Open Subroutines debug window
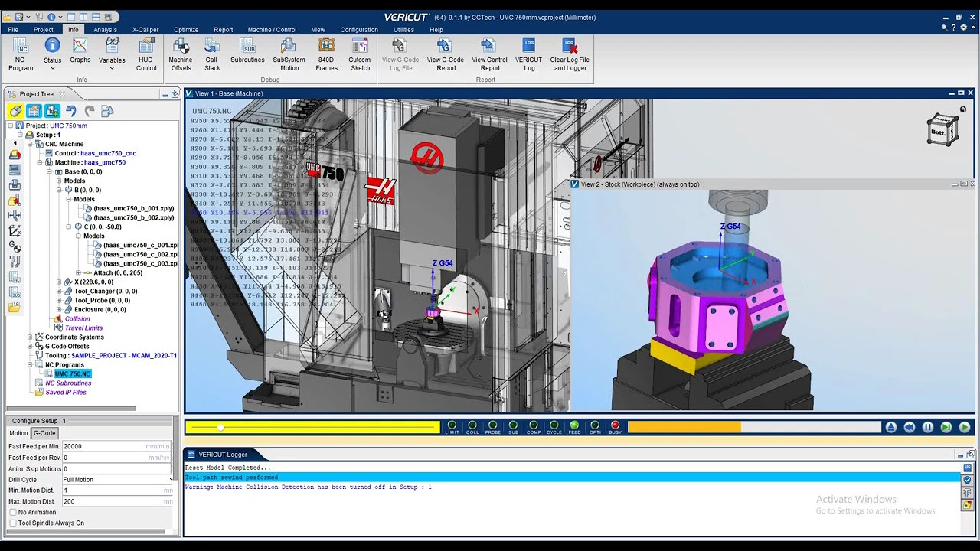Viewport: 980px width, 551px height. pos(247,51)
